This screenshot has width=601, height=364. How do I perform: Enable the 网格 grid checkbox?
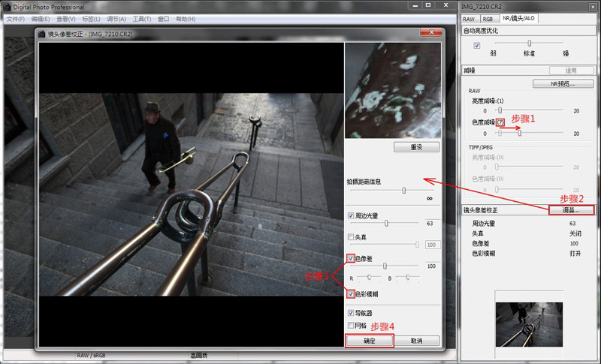(x=351, y=325)
